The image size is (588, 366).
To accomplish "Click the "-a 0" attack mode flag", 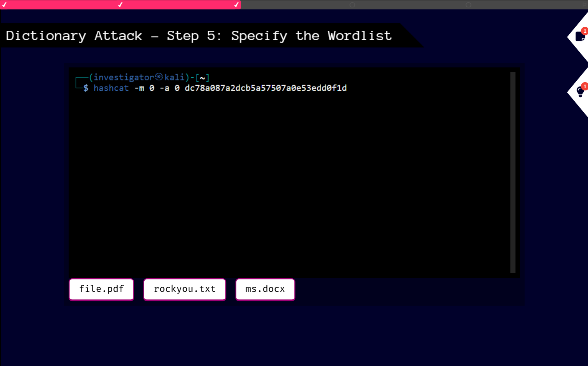I will (x=170, y=88).
